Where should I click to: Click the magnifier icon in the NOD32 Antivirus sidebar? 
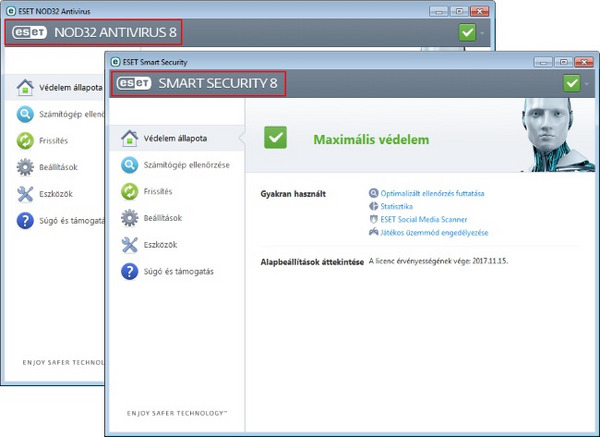click(25, 114)
